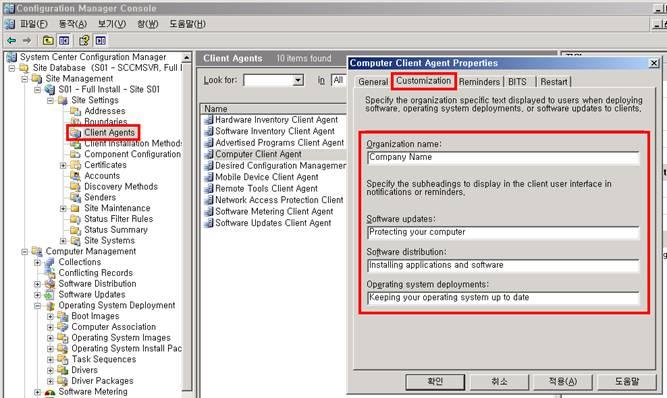Screen dimensions: 667x398
Task: Click the Collections node icon
Action: coord(50,262)
